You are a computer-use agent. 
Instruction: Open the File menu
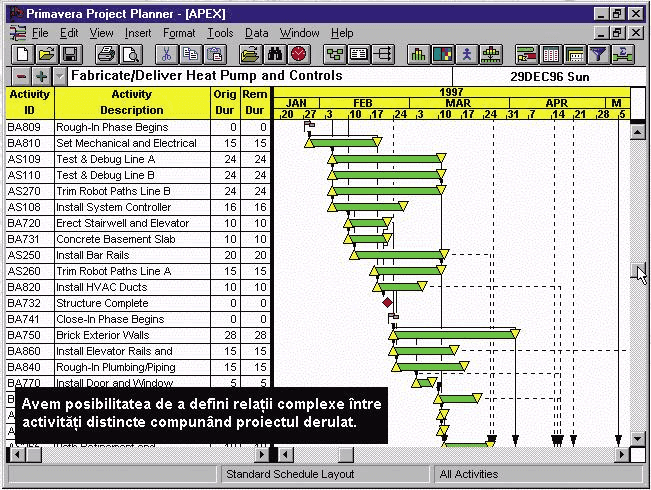tap(40, 33)
